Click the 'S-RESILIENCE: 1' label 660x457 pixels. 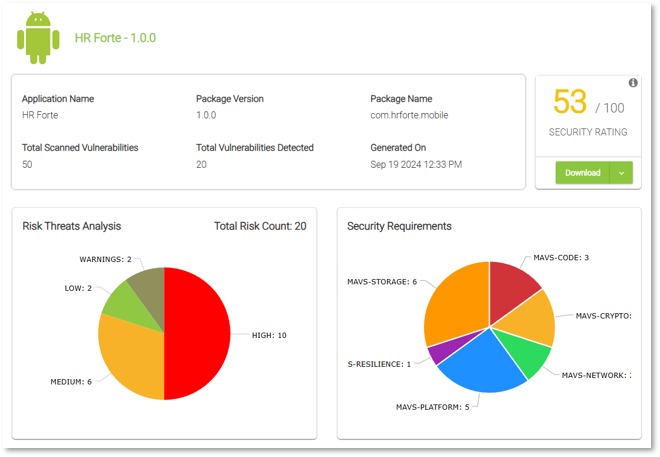pyautogui.click(x=379, y=364)
